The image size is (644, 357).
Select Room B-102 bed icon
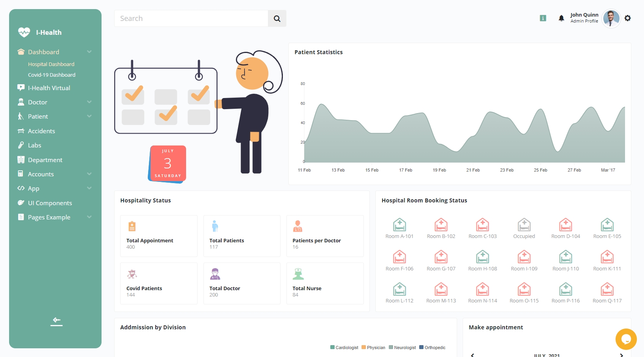tap(441, 225)
